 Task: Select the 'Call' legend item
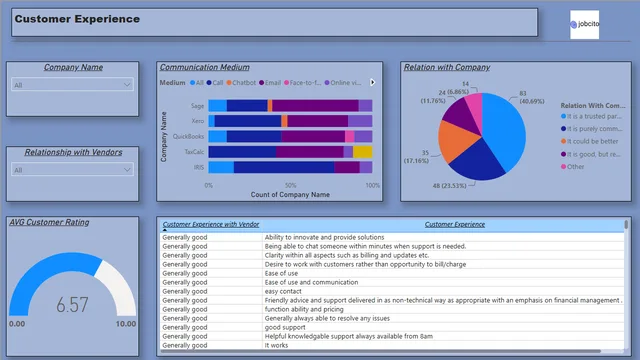point(215,82)
